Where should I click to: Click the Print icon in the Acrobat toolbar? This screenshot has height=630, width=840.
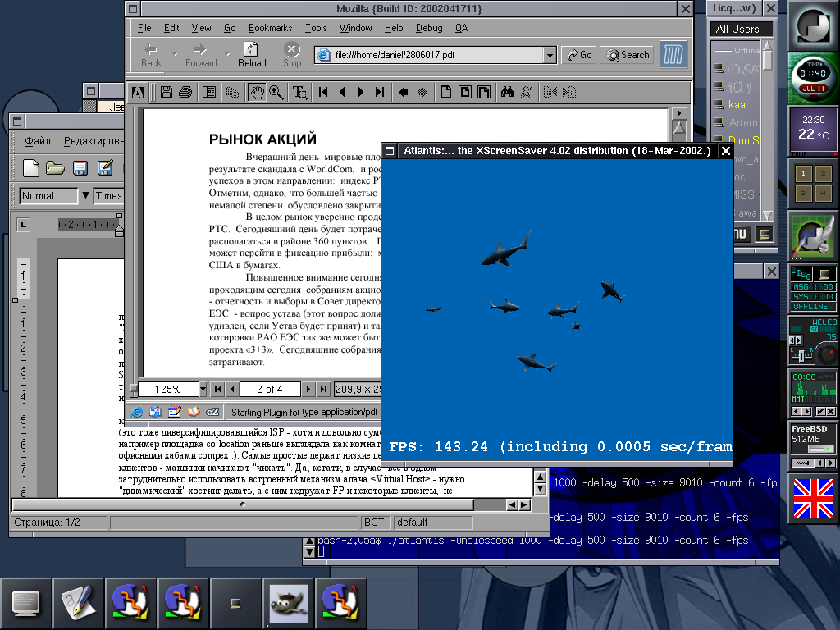point(185,92)
